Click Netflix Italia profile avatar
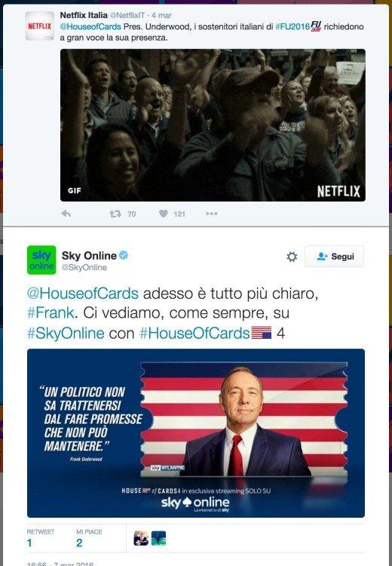Screen dimensions: 392x566 click(x=40, y=26)
